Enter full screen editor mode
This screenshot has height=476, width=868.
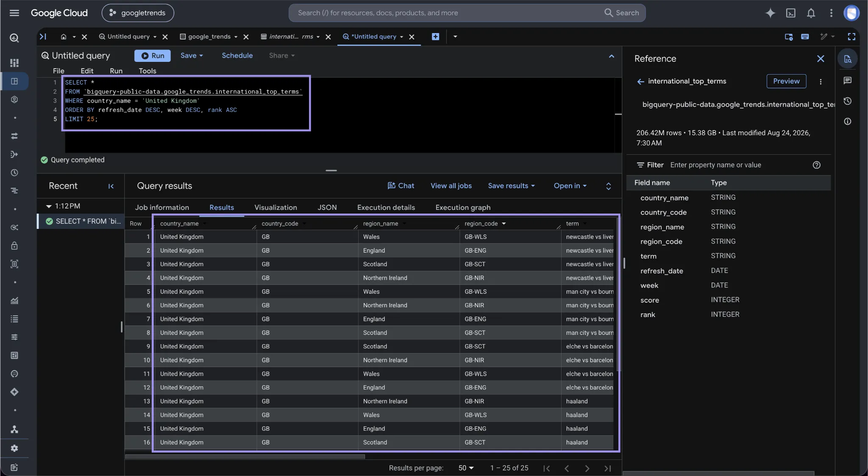(851, 36)
